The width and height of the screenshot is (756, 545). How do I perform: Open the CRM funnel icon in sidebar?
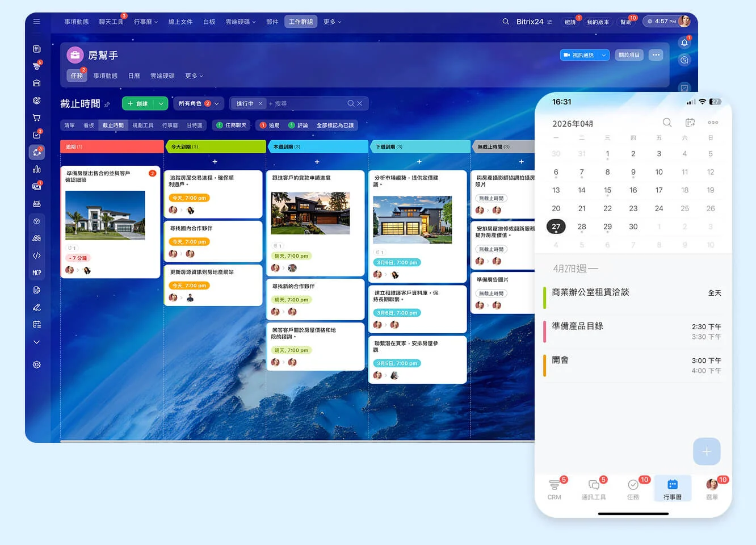tap(37, 66)
